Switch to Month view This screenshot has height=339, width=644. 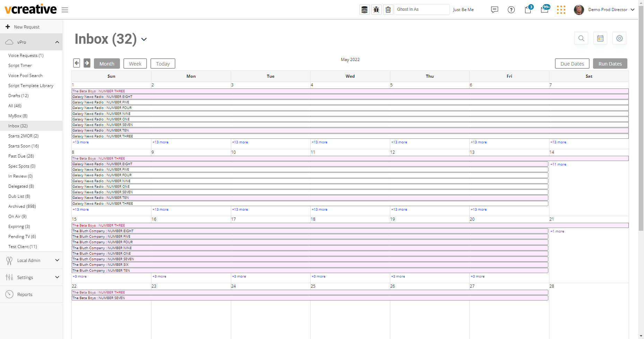(107, 63)
